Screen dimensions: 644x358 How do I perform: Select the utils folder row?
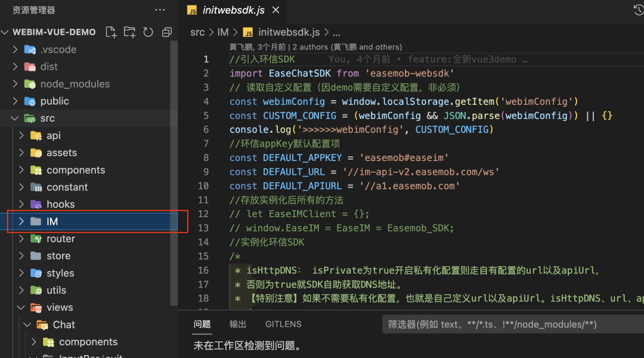coord(88,291)
